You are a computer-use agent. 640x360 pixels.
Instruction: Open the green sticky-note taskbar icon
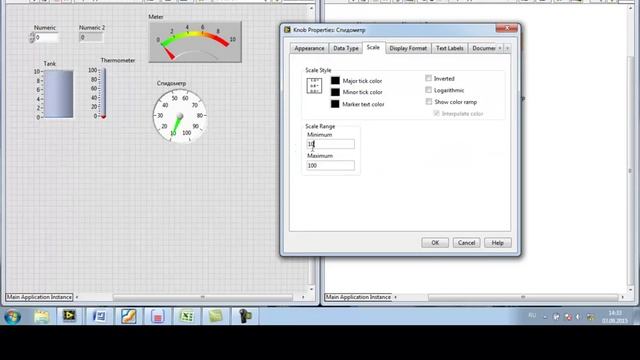point(216,316)
